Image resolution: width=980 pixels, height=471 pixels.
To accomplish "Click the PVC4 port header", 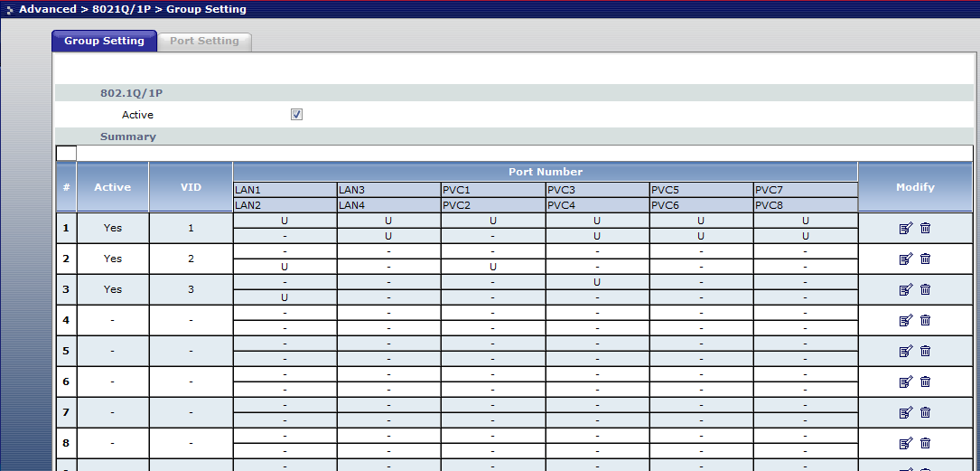I will (598, 205).
